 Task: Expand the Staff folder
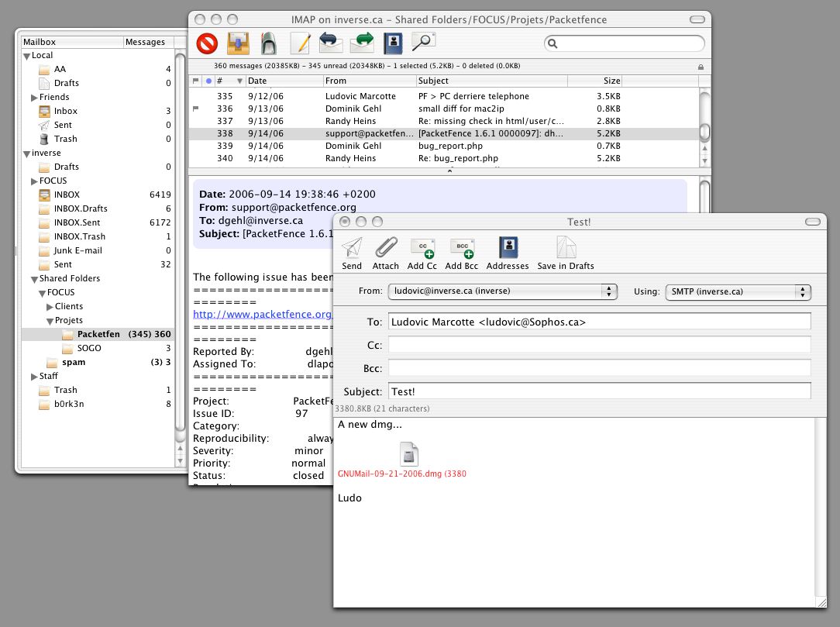[34, 376]
